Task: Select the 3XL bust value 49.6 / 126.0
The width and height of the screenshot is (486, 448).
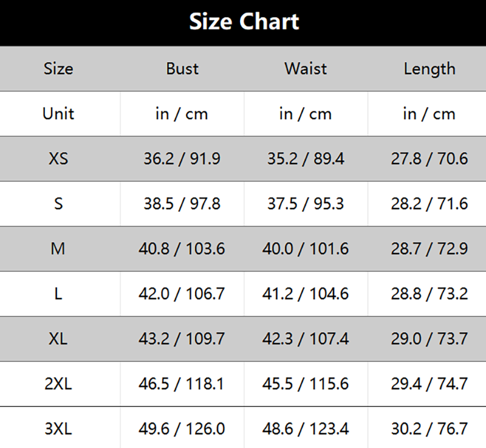Action: coord(182,429)
